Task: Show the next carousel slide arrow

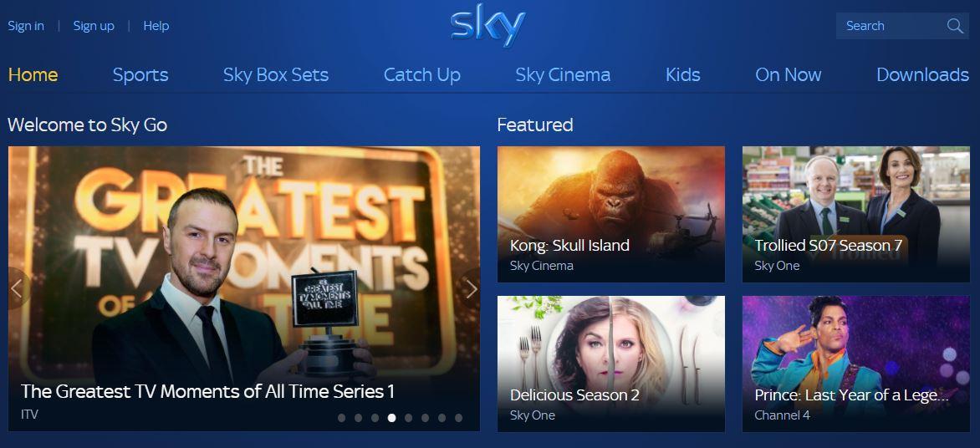Action: point(472,288)
